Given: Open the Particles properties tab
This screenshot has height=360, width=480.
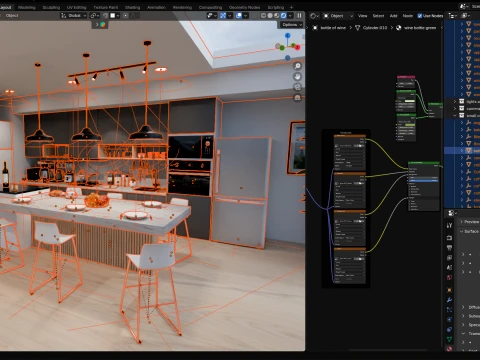Looking at the screenshot, I should (449, 310).
